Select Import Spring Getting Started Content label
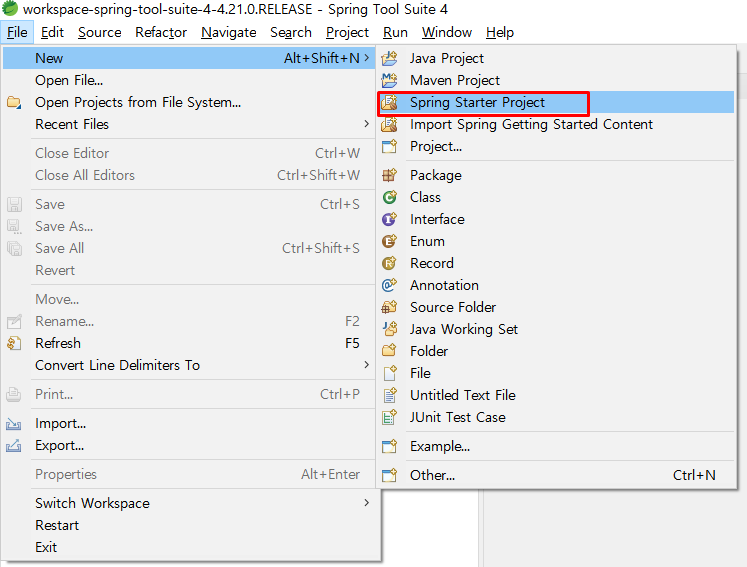 pos(531,124)
